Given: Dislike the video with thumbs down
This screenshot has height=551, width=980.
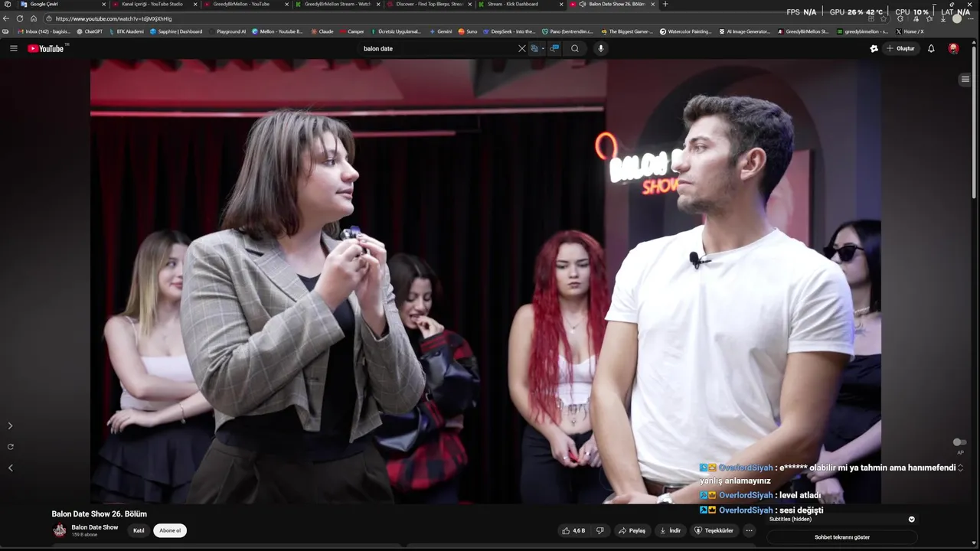Looking at the screenshot, I should [599, 530].
